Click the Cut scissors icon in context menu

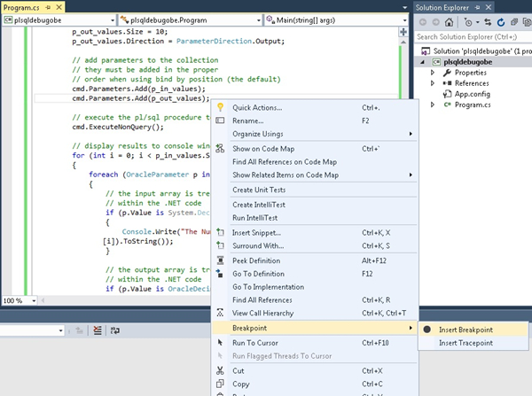(220, 371)
